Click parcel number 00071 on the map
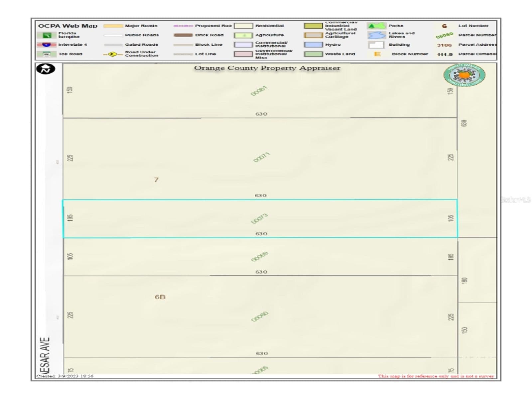The width and height of the screenshot is (532, 399). [261, 157]
